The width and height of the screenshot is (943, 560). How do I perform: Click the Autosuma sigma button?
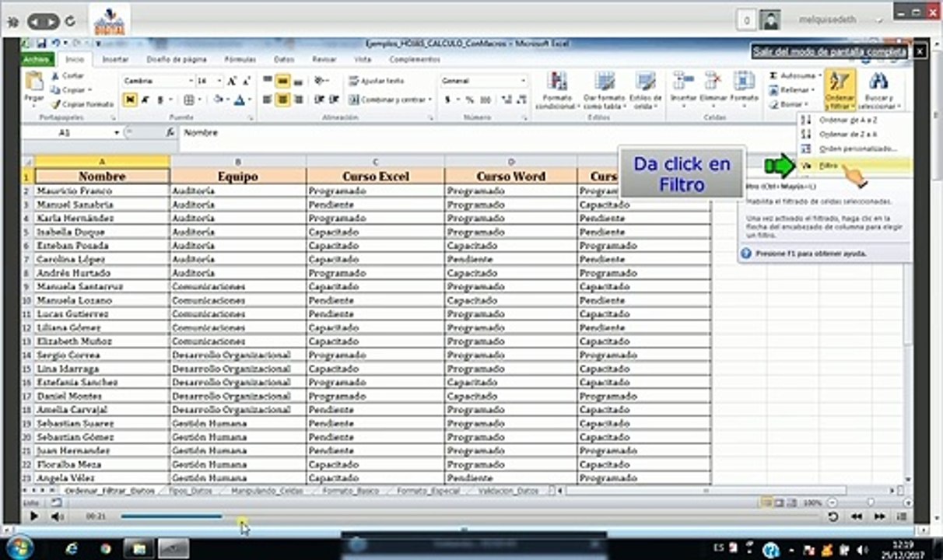pyautogui.click(x=793, y=75)
